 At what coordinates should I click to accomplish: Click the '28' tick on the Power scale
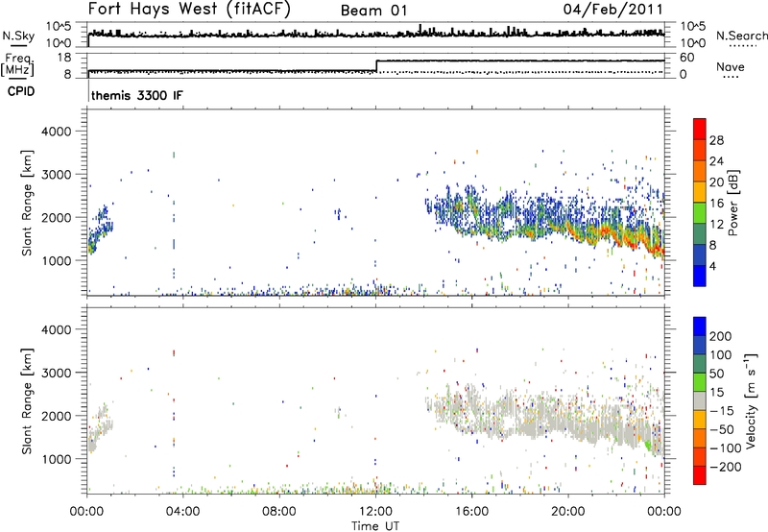click(x=716, y=140)
